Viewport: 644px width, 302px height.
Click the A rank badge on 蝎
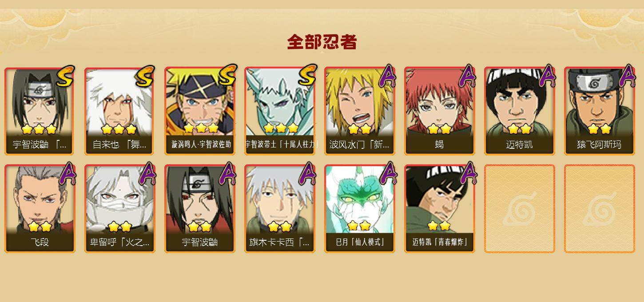[x=467, y=75]
